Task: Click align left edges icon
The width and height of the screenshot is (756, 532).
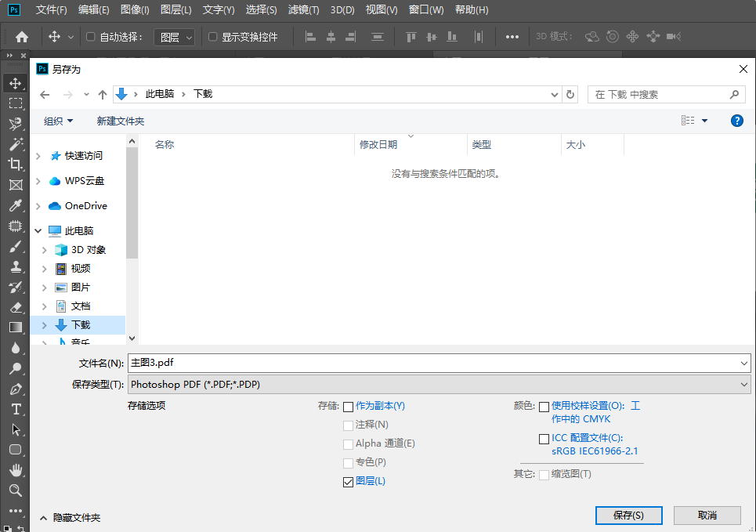Action: point(310,37)
